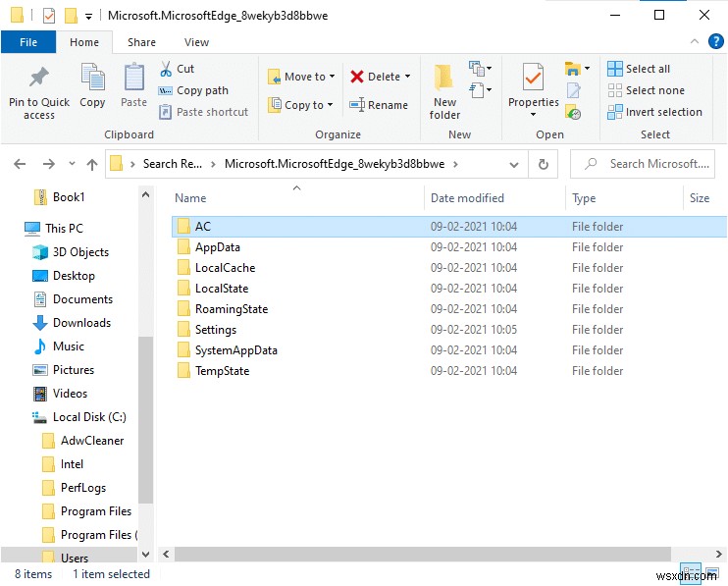728x586 pixels.
Task: Open the New item dropdown icon
Action: click(480, 69)
